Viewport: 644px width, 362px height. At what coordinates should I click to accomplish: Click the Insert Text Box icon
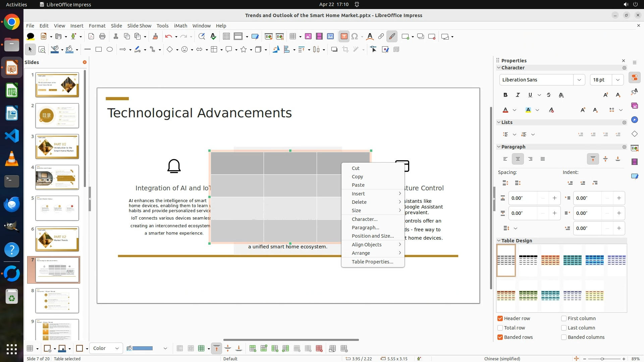(x=344, y=37)
